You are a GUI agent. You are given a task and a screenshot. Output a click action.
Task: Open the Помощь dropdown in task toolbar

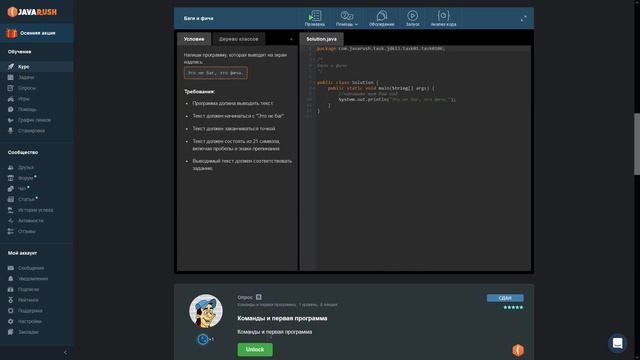coord(347,18)
